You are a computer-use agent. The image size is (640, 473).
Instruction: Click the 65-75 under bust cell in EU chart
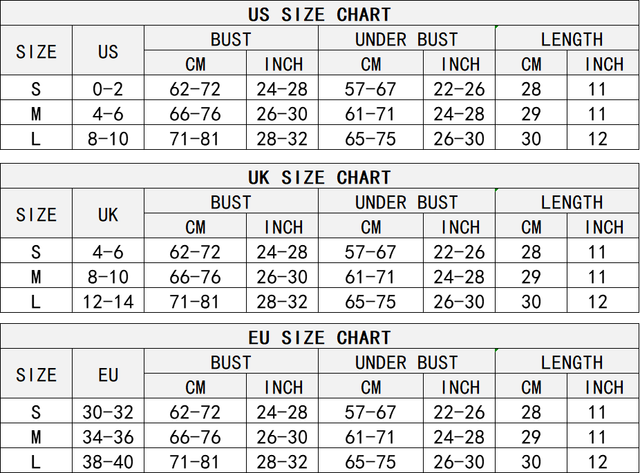[370, 461]
